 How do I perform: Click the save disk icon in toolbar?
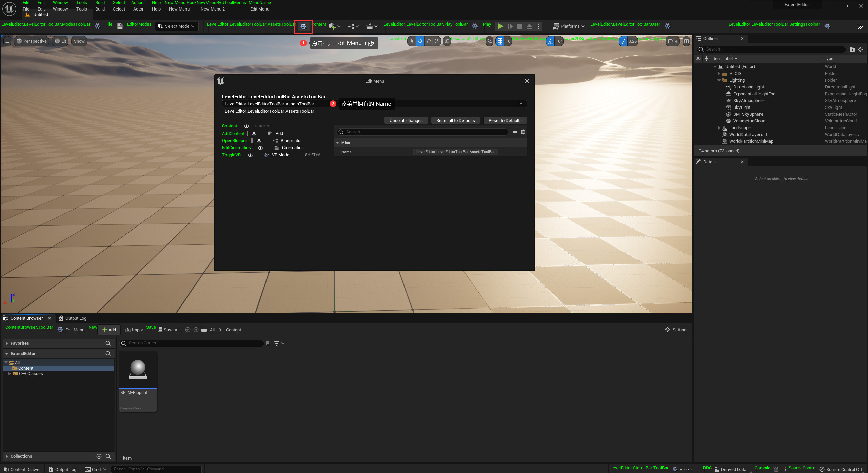[x=119, y=26]
